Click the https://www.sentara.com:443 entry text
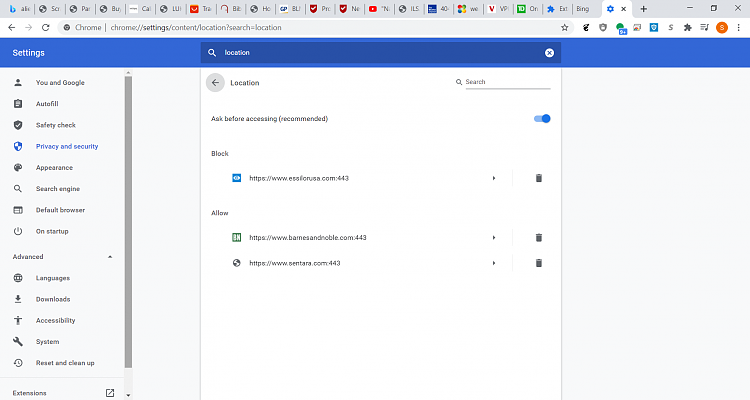 (x=295, y=263)
